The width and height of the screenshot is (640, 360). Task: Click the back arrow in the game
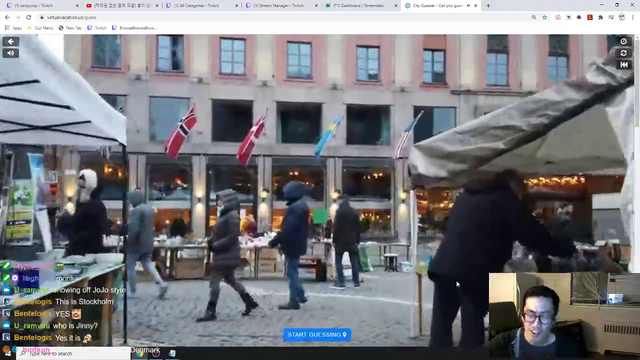pyautogui.click(x=11, y=42)
